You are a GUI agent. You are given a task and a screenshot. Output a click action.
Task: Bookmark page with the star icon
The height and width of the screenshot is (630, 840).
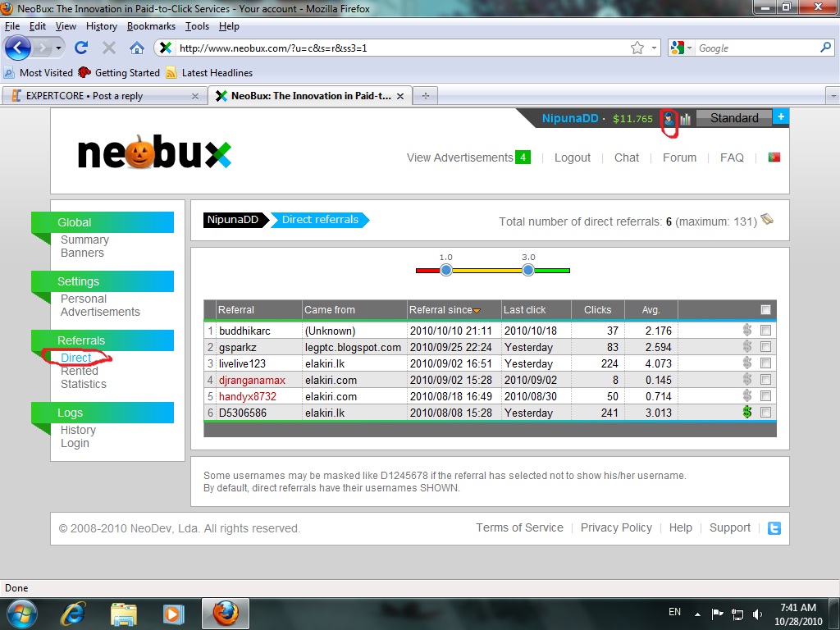tap(637, 48)
